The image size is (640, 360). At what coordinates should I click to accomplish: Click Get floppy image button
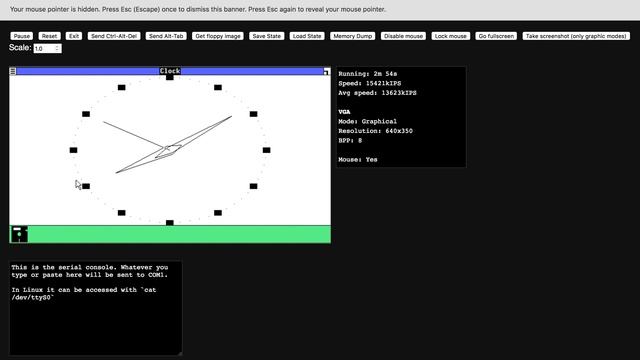tap(218, 36)
